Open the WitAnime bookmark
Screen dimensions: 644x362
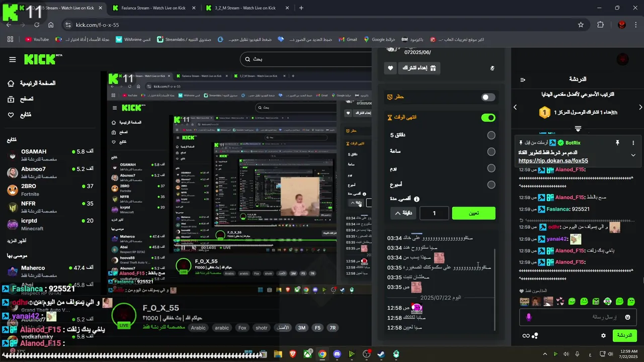(x=133, y=39)
